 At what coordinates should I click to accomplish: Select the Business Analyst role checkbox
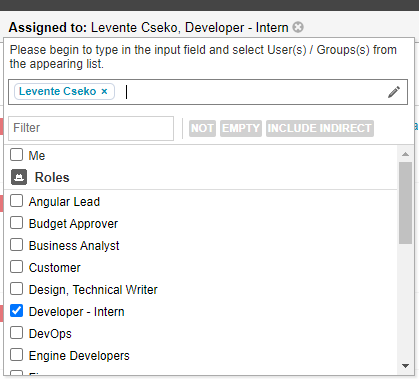(x=16, y=245)
